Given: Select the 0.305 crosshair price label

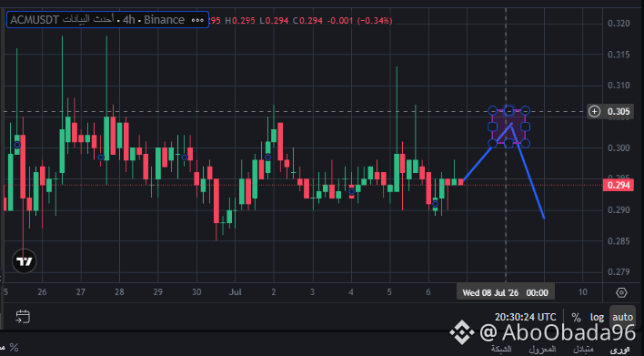Looking at the screenshot, I should [619, 111].
